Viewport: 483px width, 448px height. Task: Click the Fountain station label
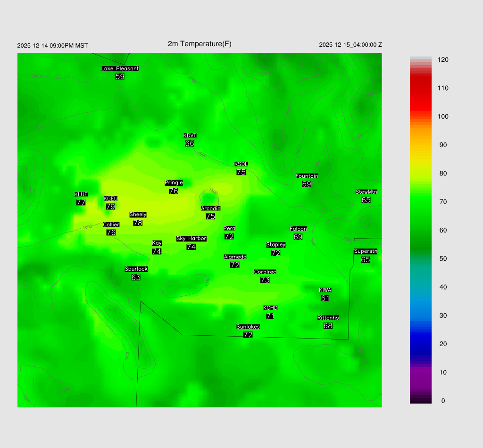pyautogui.click(x=307, y=176)
